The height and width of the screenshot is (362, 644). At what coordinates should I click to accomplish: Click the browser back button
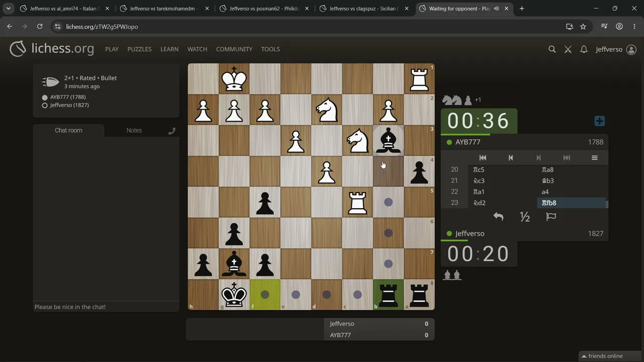coord(10,27)
